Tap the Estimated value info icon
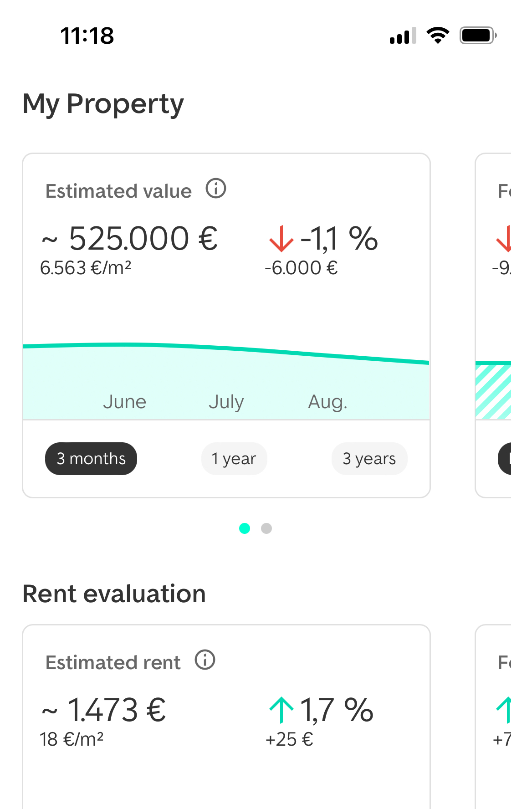 [216, 189]
